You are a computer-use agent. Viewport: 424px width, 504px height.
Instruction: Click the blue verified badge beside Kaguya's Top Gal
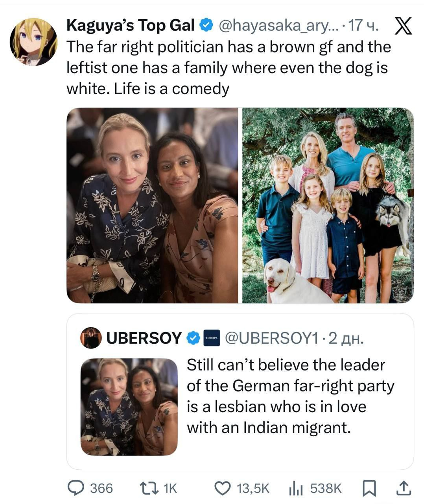pyautogui.click(x=206, y=26)
